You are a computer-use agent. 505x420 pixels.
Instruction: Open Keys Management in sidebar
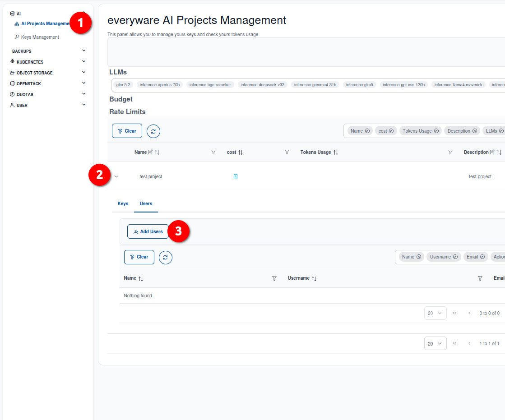tap(37, 37)
